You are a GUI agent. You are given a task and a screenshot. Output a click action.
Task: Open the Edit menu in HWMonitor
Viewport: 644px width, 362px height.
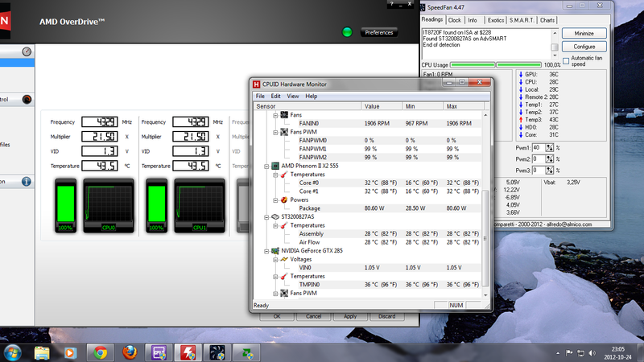275,96
